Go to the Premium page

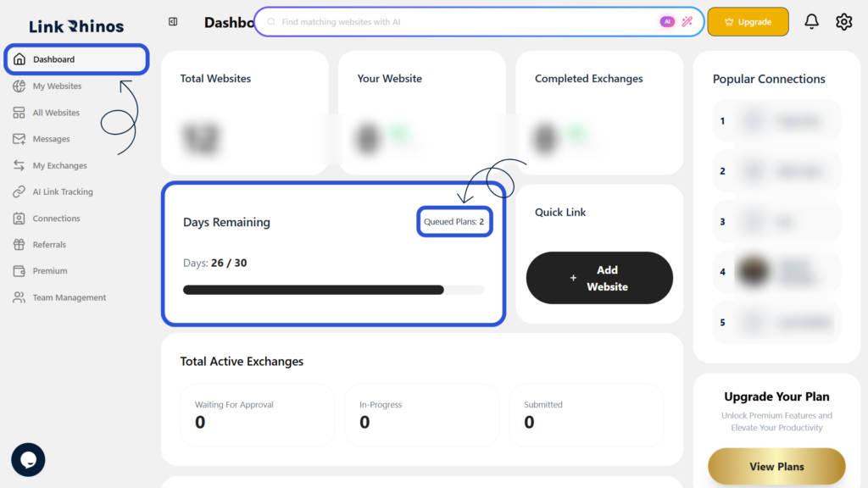coord(50,270)
